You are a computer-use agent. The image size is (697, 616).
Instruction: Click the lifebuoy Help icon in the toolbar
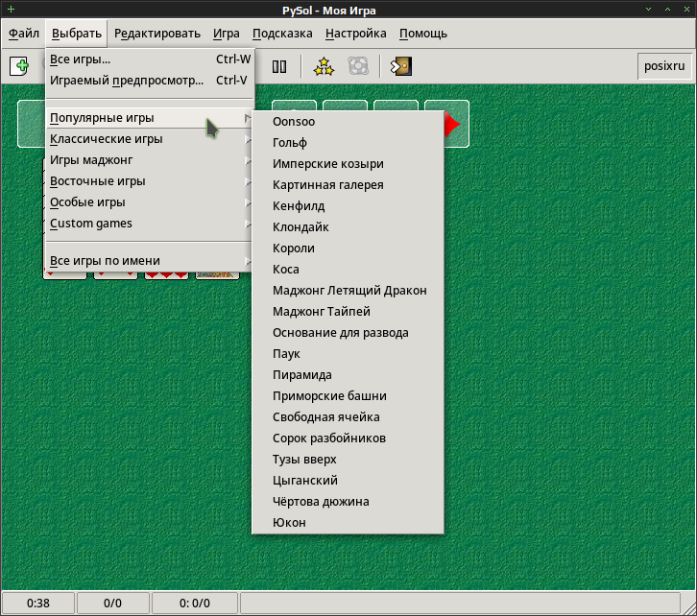[358, 66]
